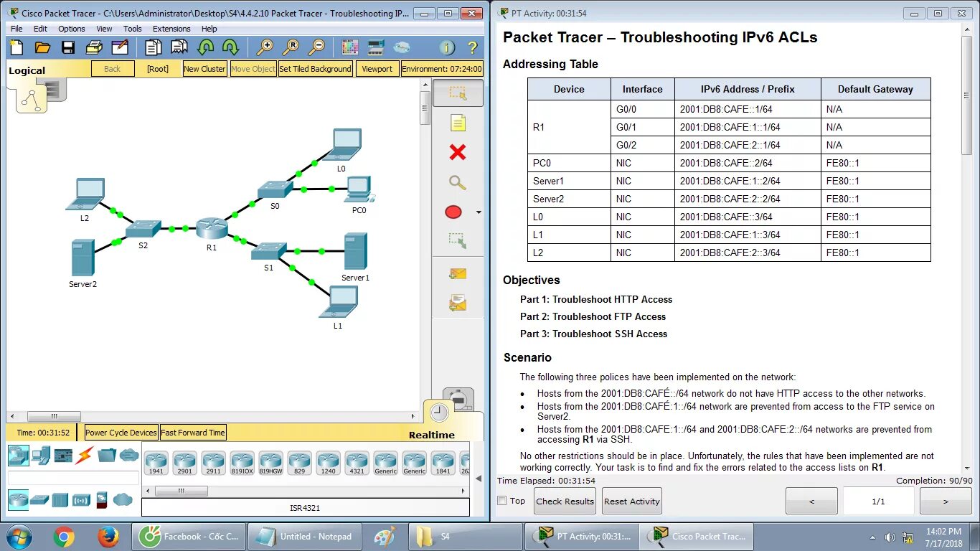Click the volume speaker tray icon

890,537
